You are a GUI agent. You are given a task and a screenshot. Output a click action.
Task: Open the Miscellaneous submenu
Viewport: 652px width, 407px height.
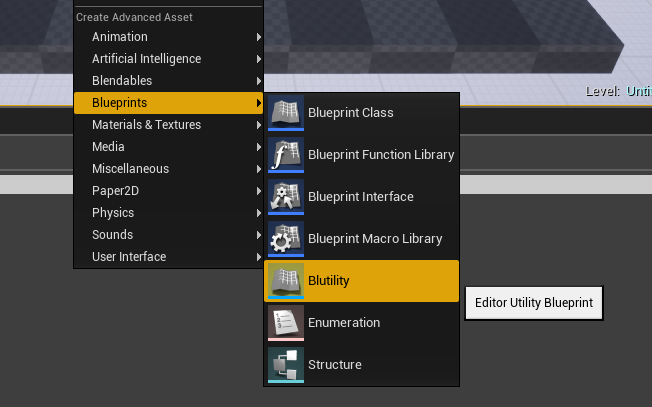168,169
